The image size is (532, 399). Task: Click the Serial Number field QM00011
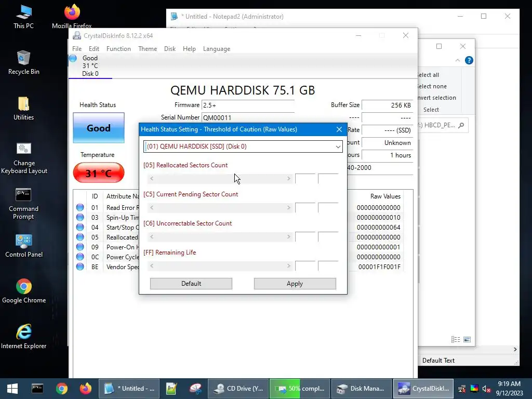[248, 117]
